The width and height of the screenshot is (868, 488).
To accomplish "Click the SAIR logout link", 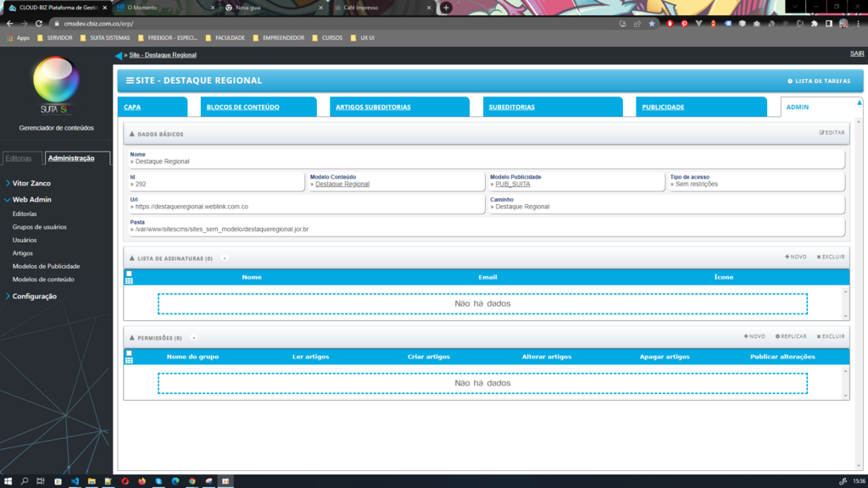I will click(x=857, y=53).
